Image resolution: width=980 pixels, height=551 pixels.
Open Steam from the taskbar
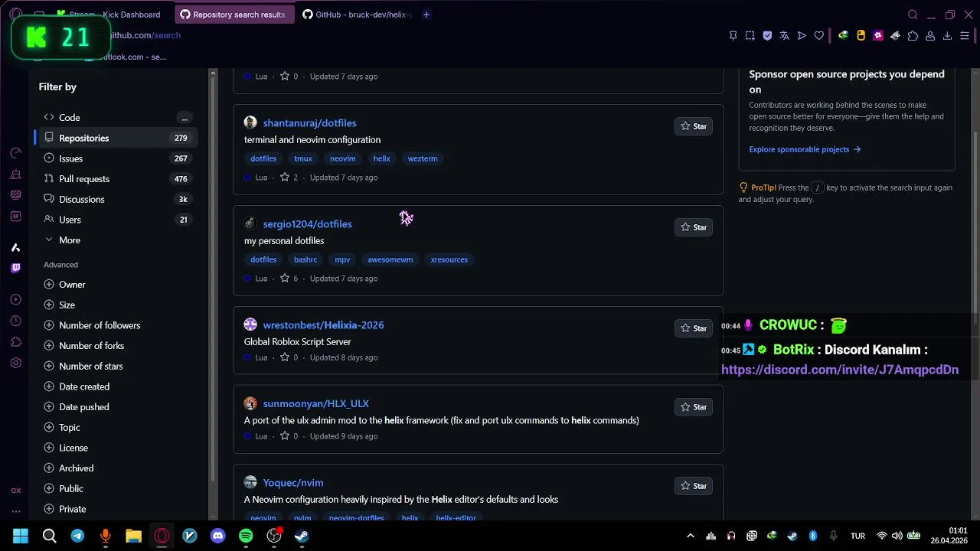pyautogui.click(x=302, y=536)
